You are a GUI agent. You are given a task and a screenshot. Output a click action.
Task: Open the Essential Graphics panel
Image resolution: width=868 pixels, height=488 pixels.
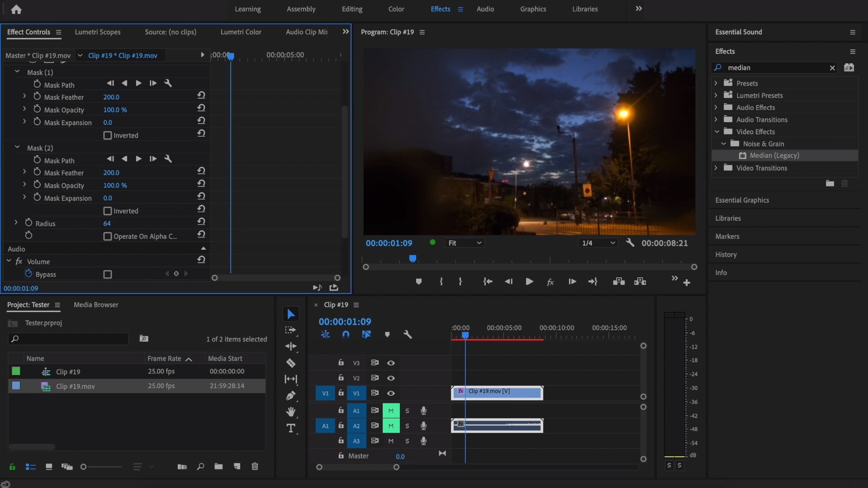742,200
